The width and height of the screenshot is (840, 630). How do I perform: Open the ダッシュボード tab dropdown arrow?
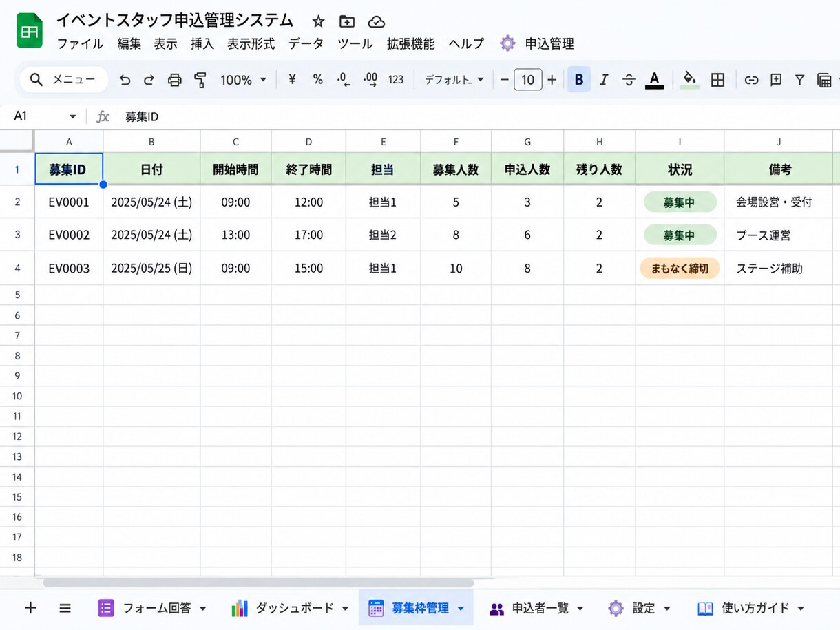click(345, 608)
